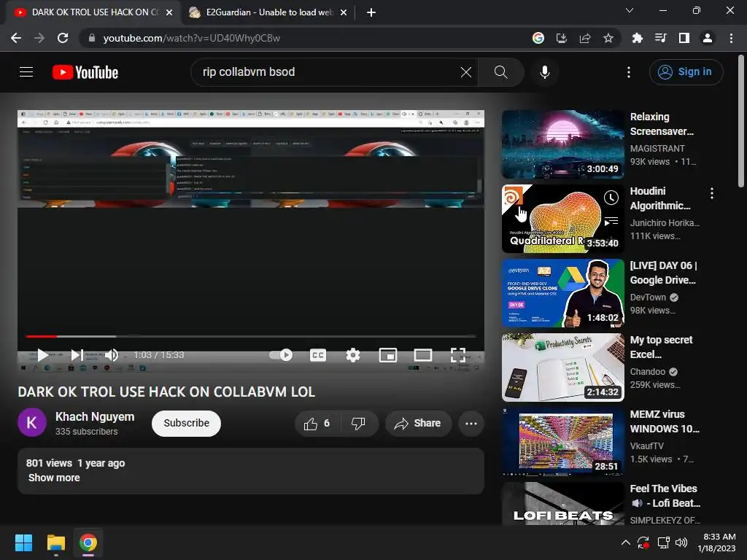
Task: Share this page icon in address bar
Action: coord(585,38)
